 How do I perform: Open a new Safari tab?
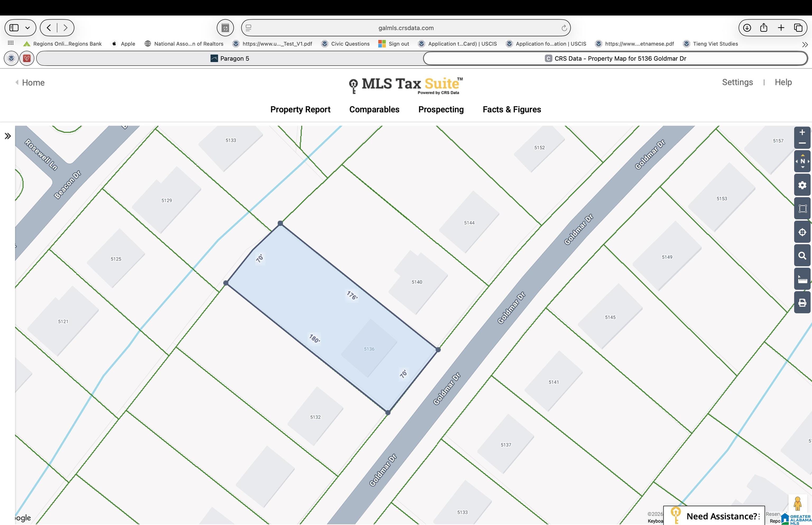coord(781,28)
